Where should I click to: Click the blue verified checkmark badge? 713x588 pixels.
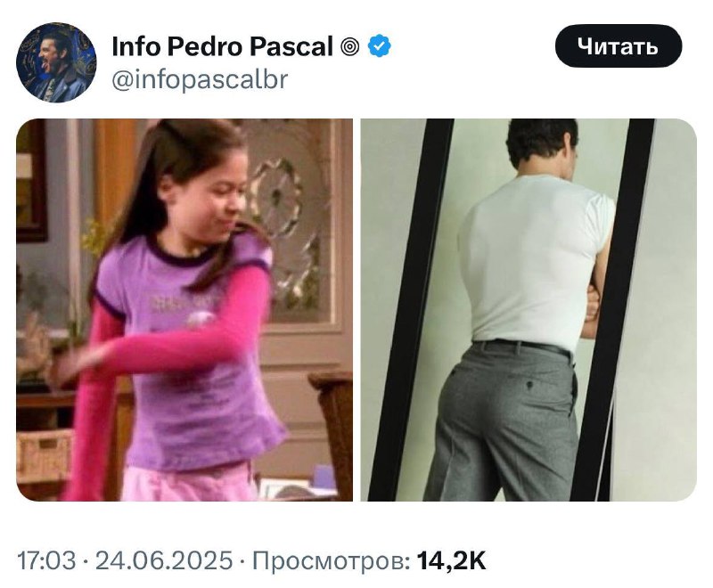coord(379,46)
